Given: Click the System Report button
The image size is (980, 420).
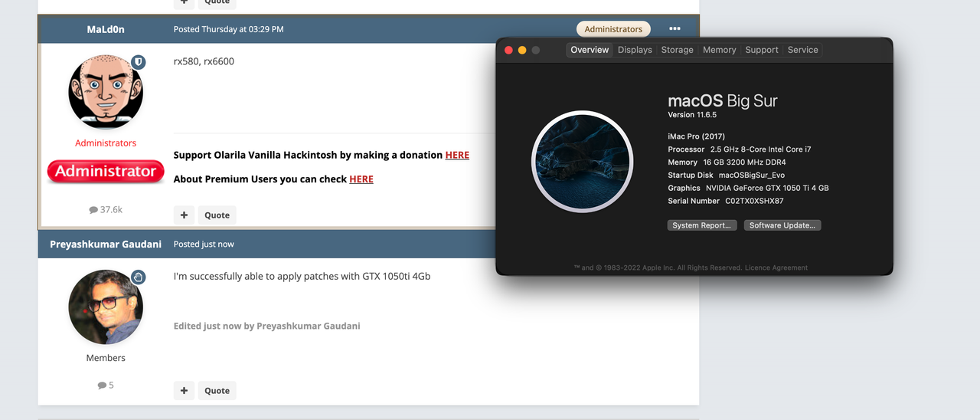Looking at the screenshot, I should point(702,225).
